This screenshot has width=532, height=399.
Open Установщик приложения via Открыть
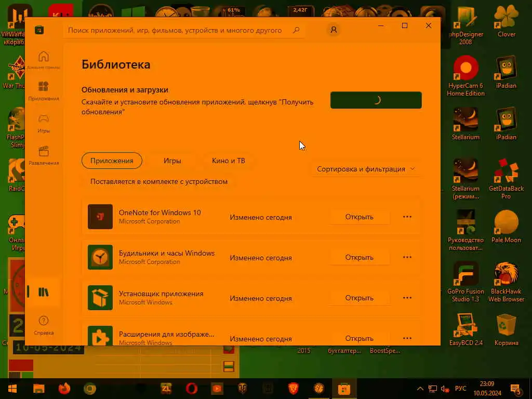tap(360, 298)
